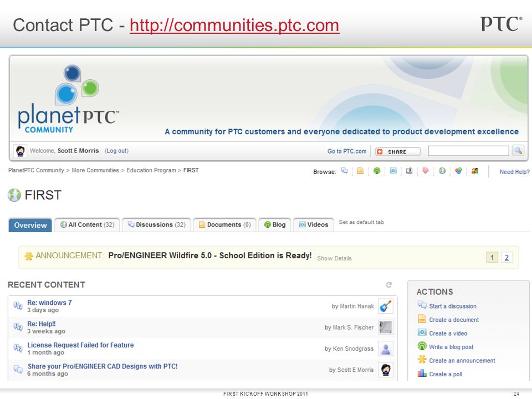532x399 pixels.
Task: Browse documents via orange page icon
Action: click(360, 171)
